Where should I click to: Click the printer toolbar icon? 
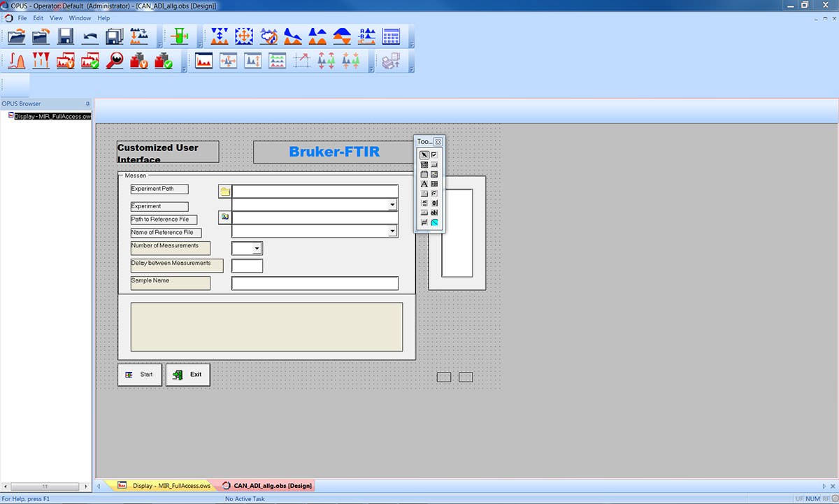tap(392, 62)
